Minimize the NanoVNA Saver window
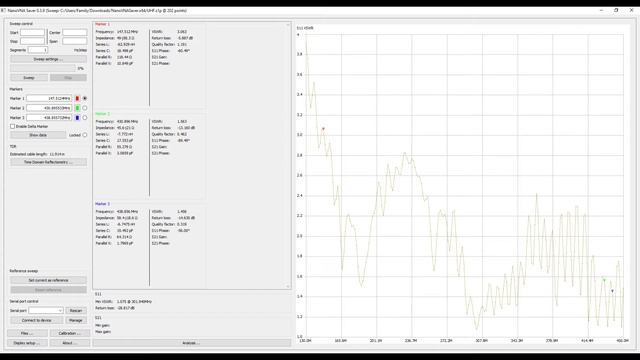The width and height of the screenshot is (640, 360). (601, 10)
